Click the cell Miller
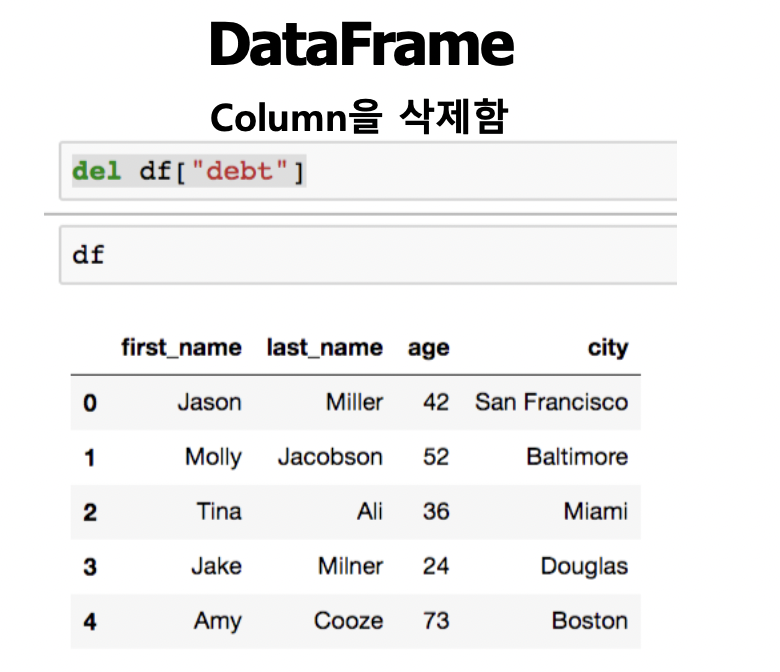 (355, 402)
